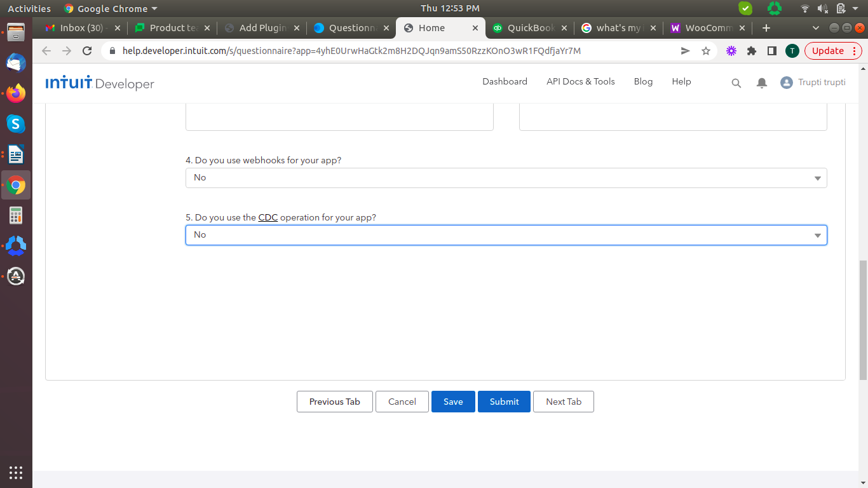Click the Intuit Developer logo
The height and width of the screenshot is (488, 868).
click(x=100, y=83)
